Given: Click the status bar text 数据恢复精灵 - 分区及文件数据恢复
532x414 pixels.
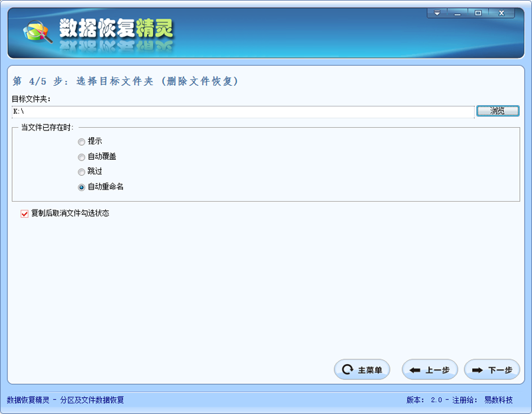Looking at the screenshot, I should [65, 400].
